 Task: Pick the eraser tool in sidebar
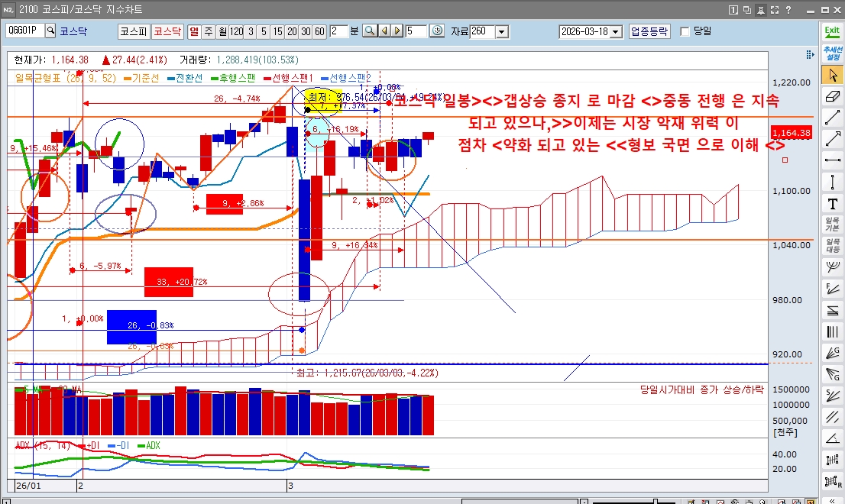pos(832,96)
